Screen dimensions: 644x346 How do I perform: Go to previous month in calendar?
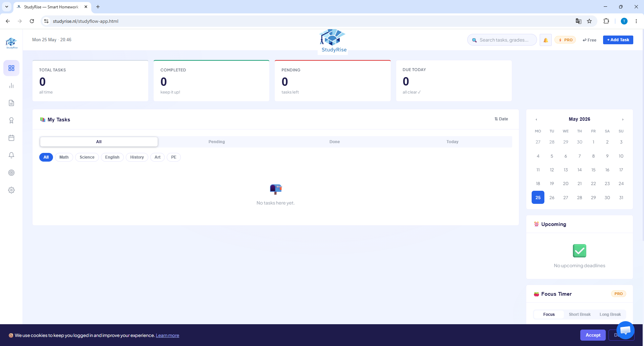[536, 119]
